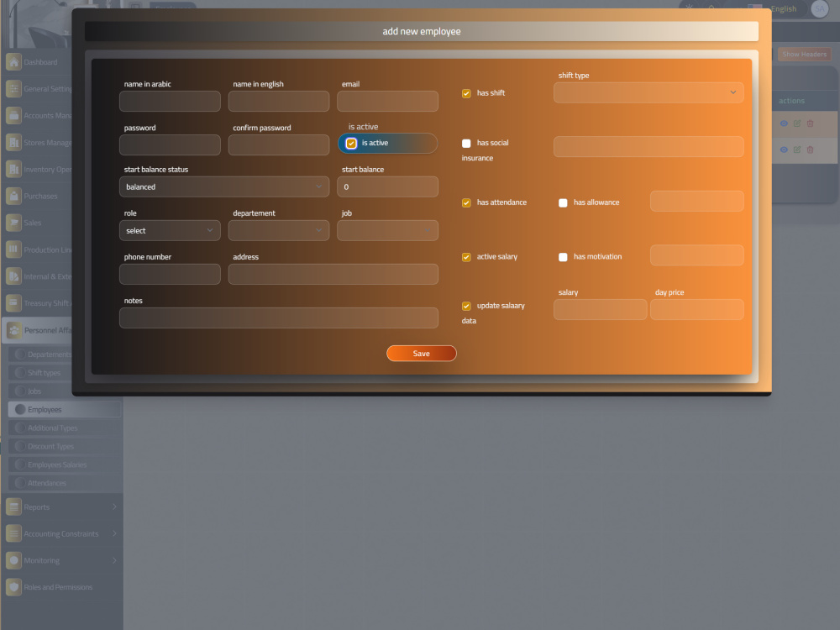Click the Reports sidebar icon
Image resolution: width=840 pixels, height=630 pixels.
(x=14, y=507)
